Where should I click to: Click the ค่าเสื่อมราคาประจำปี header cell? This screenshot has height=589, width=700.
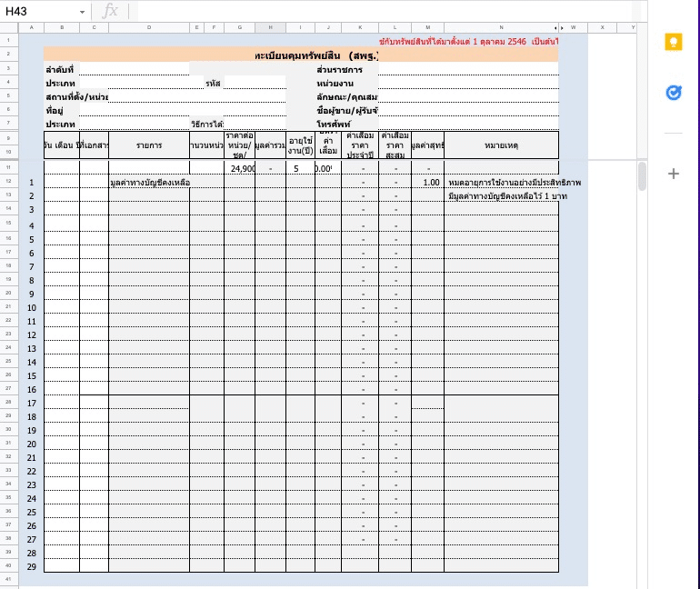click(360, 145)
